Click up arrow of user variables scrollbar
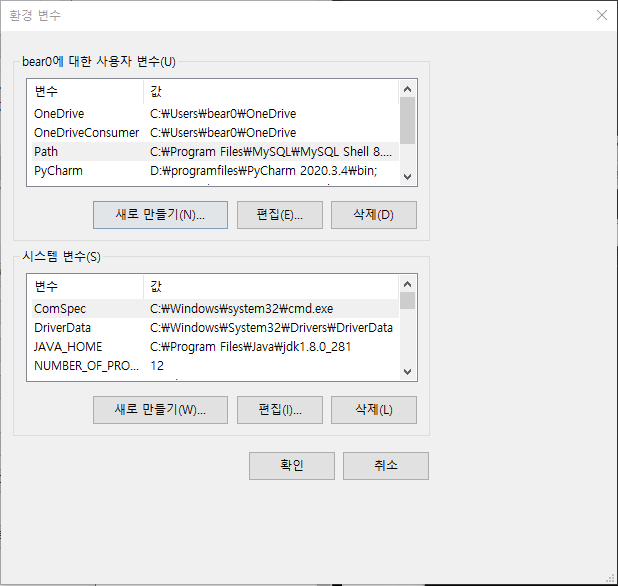Screen dimensions: 618x586 coord(408,89)
